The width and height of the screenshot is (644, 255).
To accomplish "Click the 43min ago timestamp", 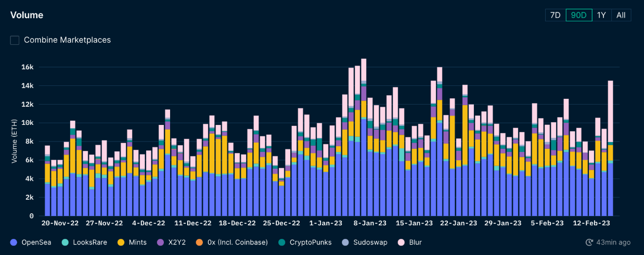I will click(x=614, y=243).
